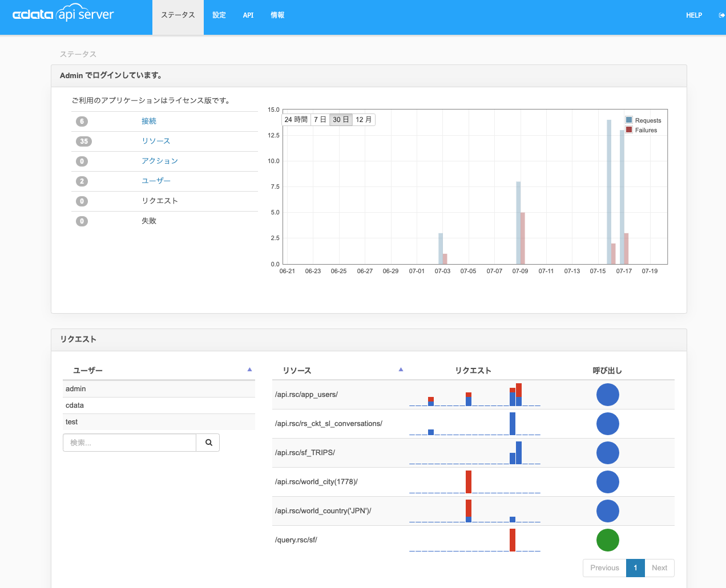Click the Next pagination button
This screenshot has width=726, height=588.
[659, 567]
